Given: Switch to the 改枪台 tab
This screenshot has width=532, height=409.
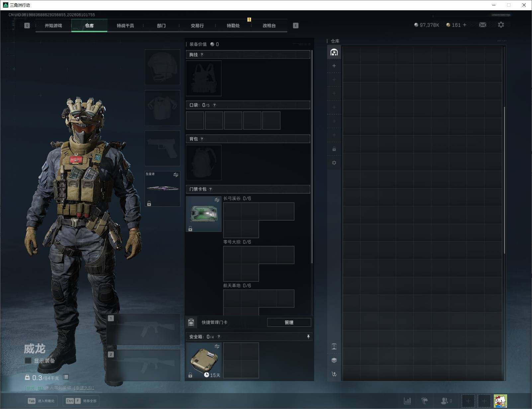Looking at the screenshot, I should tap(269, 26).
